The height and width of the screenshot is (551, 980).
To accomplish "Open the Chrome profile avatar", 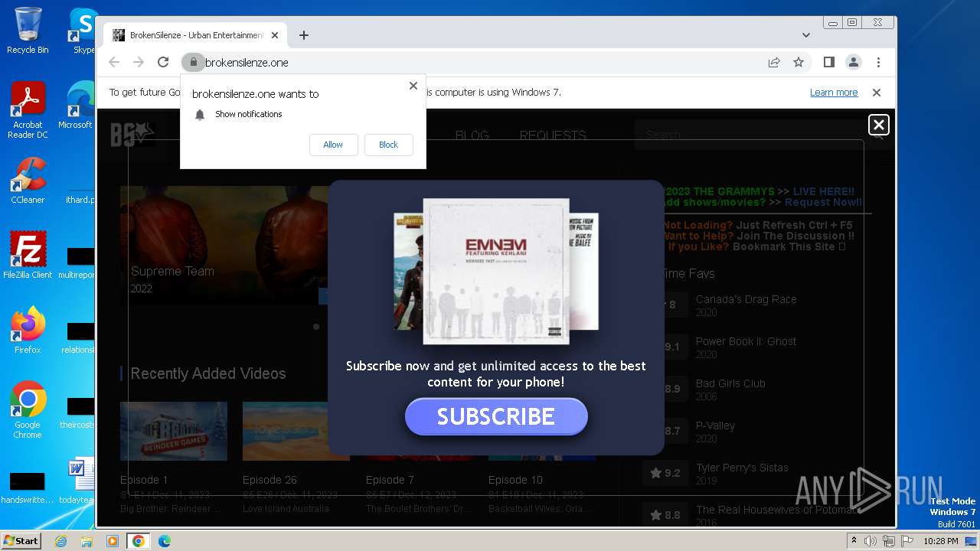I will point(854,63).
